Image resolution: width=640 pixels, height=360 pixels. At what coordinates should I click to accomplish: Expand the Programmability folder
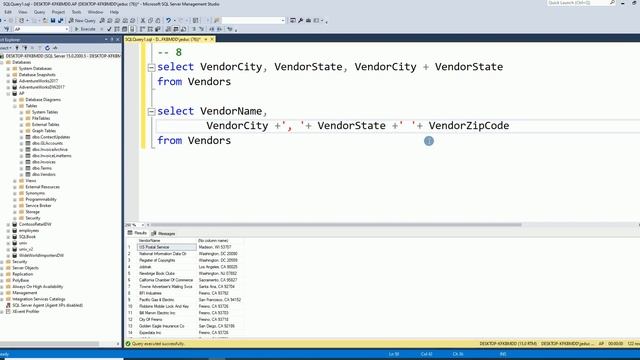click(15, 199)
